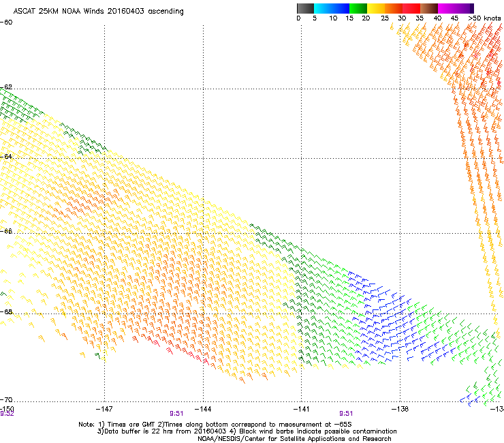Click the -68 latitude label

(x=6, y=311)
